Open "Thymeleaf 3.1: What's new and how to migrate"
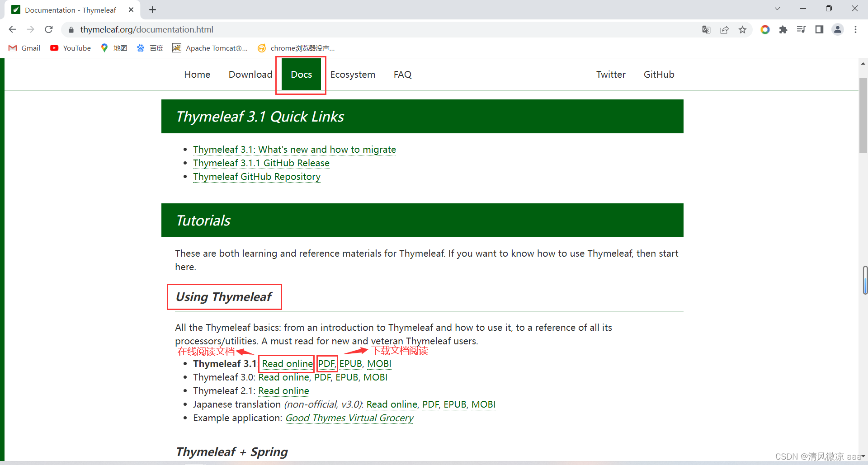This screenshot has width=868, height=465. (x=294, y=150)
